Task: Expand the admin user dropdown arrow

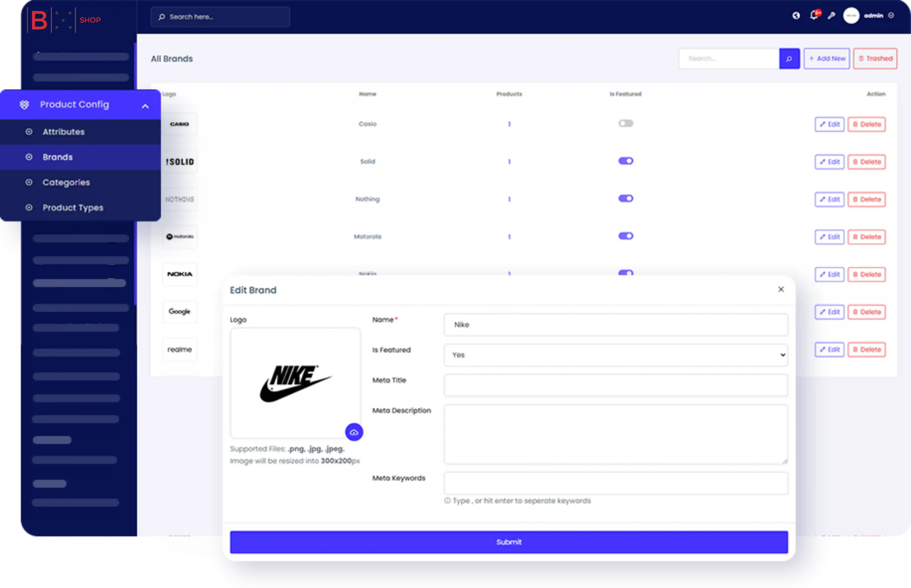Action: (891, 16)
